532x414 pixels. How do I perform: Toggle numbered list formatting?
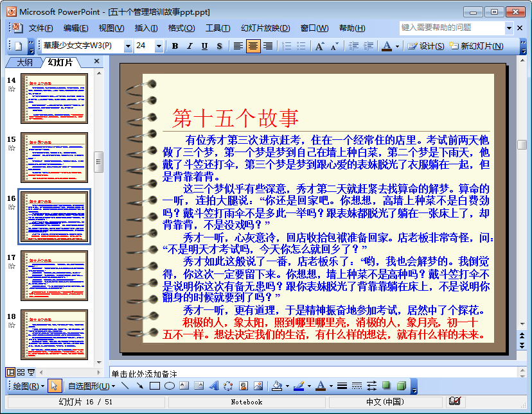(x=287, y=46)
